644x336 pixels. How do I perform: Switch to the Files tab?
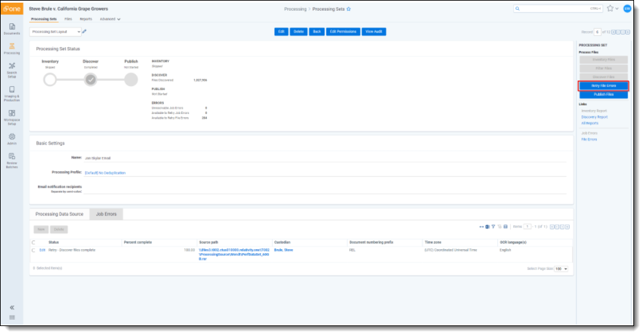pyautogui.click(x=68, y=19)
